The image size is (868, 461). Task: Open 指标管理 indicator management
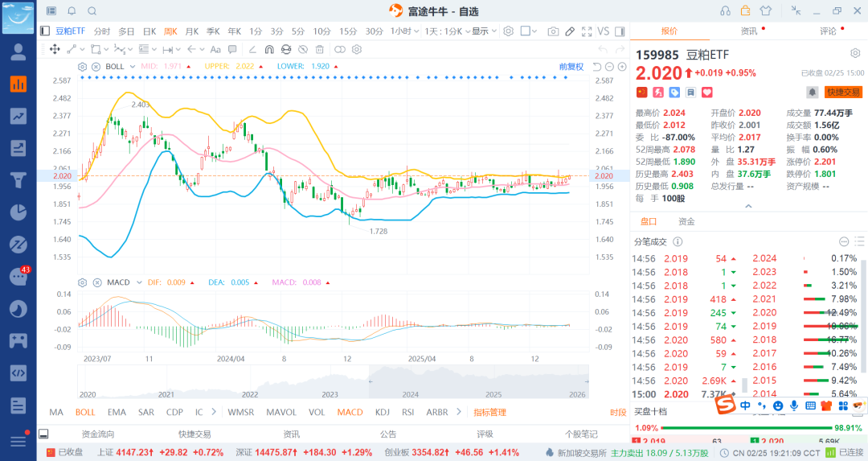pos(490,412)
